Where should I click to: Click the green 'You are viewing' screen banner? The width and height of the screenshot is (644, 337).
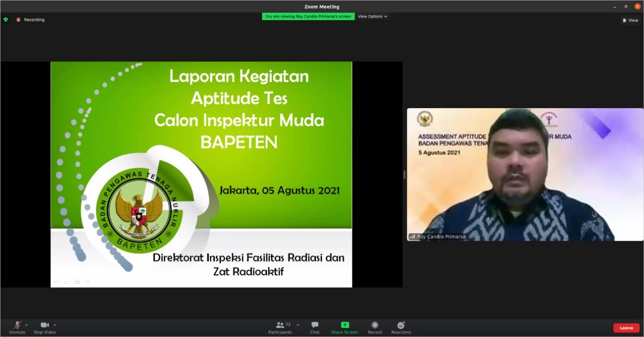308,16
